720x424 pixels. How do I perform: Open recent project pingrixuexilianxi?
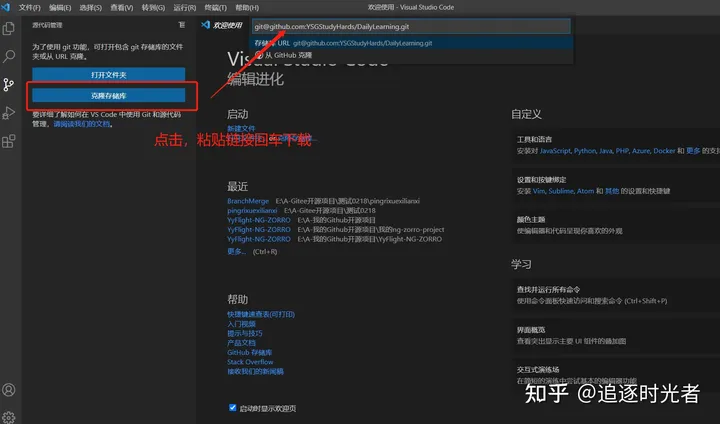pos(252,210)
